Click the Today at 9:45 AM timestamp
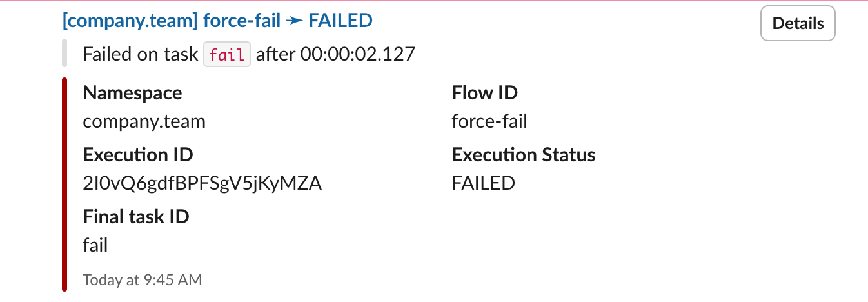The height and width of the screenshot is (302, 868). (x=142, y=280)
